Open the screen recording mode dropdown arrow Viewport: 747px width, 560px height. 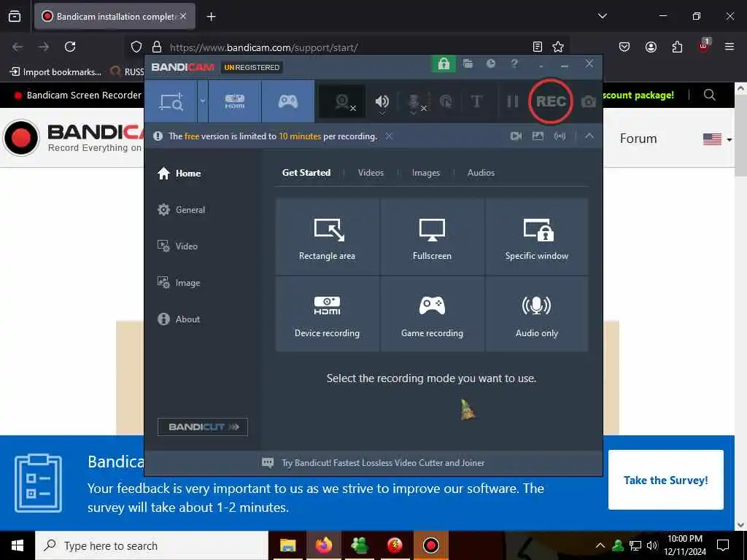tap(203, 101)
